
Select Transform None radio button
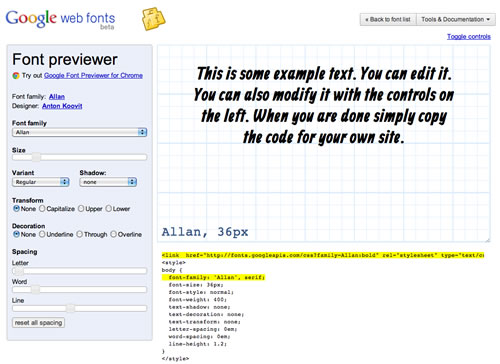[16, 209]
